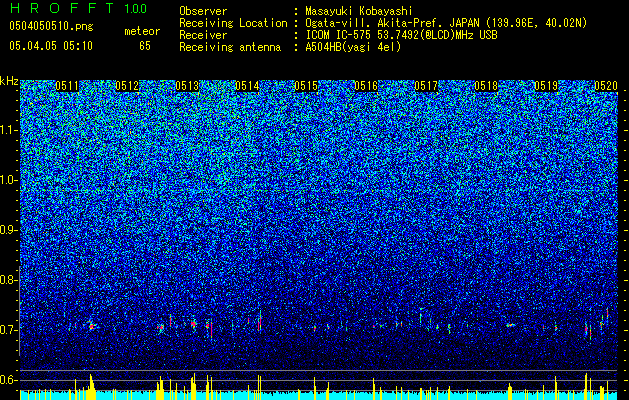Click the 0512 time marker
This screenshot has height=400, width=629.
(x=127, y=86)
